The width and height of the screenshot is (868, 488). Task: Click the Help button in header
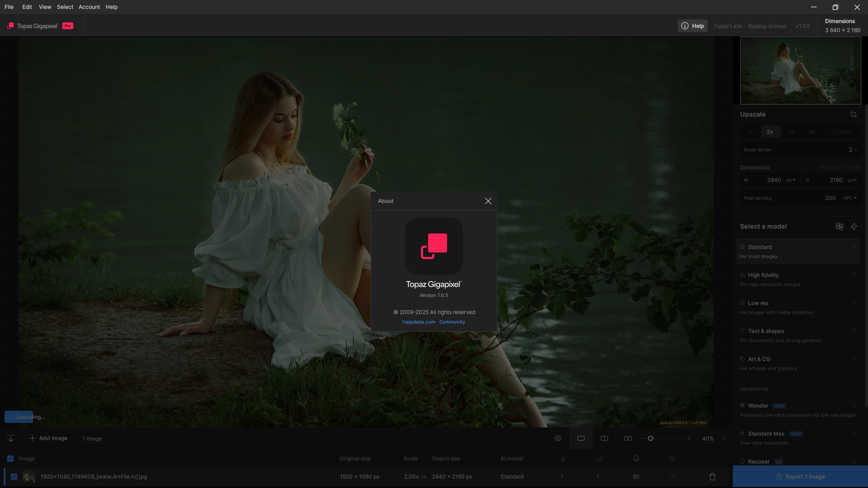[x=693, y=26]
